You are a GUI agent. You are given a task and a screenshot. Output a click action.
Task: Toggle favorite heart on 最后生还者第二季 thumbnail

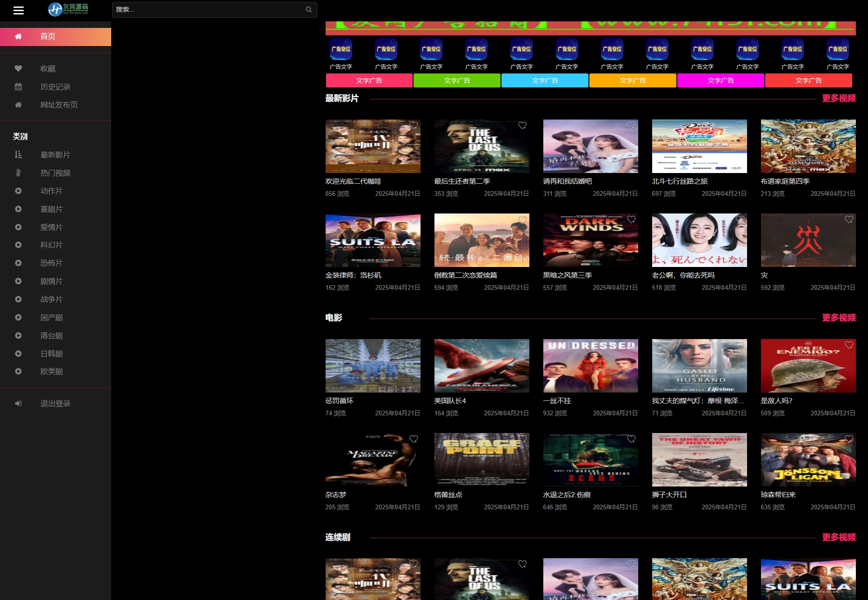coord(522,126)
